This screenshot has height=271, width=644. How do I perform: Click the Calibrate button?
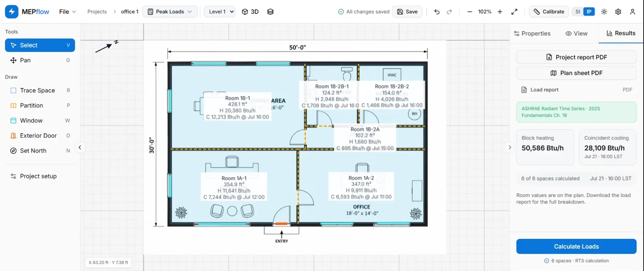click(549, 12)
